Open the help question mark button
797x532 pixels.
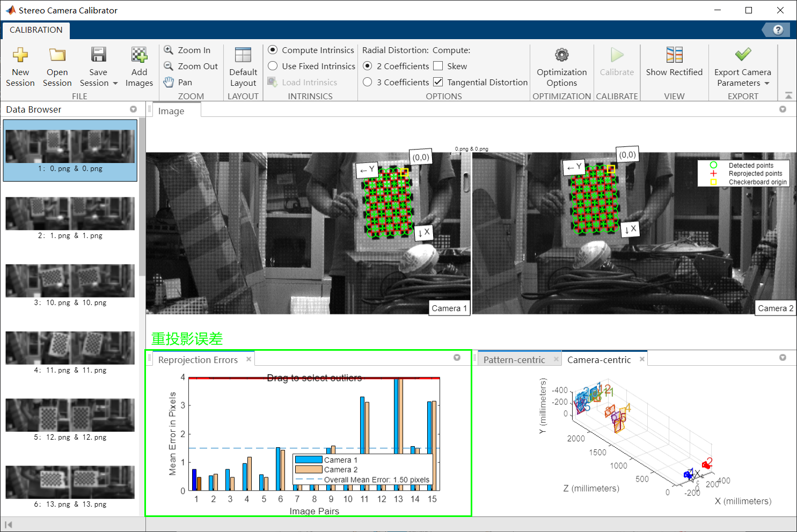coord(778,30)
